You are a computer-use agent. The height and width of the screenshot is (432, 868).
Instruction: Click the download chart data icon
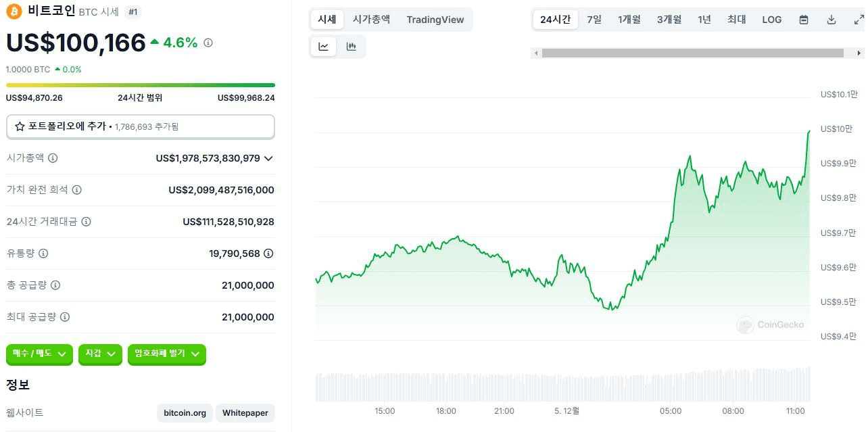point(831,20)
